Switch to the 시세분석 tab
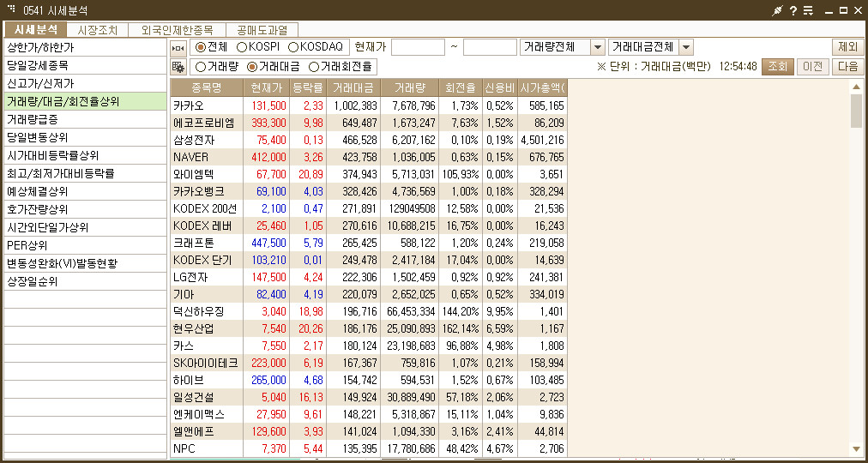The image size is (868, 463). pyautogui.click(x=35, y=29)
